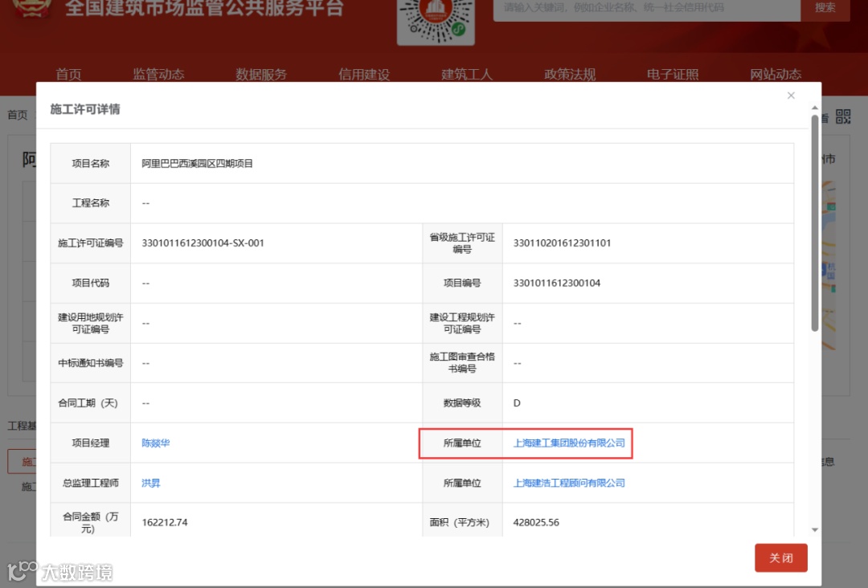Click the red 关闭 button
This screenshot has height=588, width=868.
pyautogui.click(x=781, y=557)
